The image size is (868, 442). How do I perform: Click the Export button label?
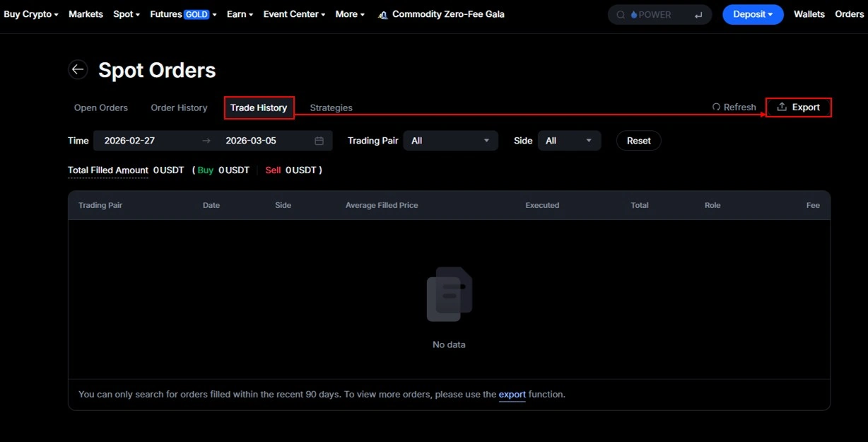click(806, 107)
